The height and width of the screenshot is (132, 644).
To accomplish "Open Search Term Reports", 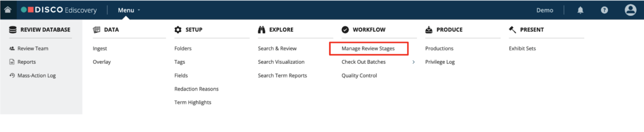I will pyautogui.click(x=282, y=75).
